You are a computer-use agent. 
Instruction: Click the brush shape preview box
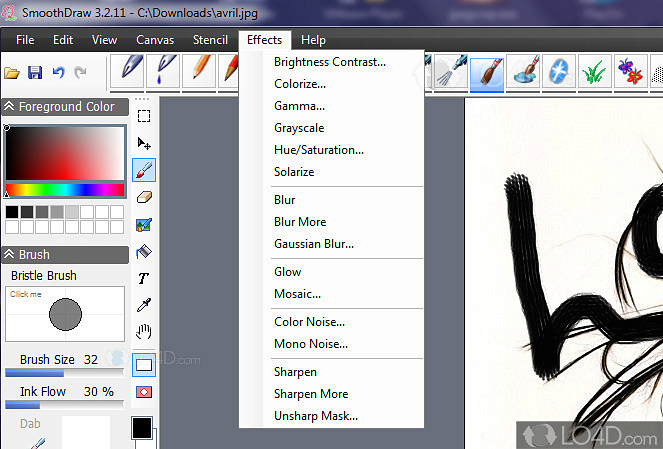(65, 314)
